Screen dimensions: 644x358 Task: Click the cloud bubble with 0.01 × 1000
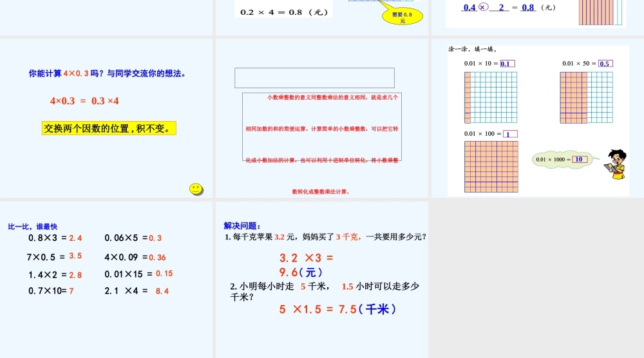click(x=563, y=159)
